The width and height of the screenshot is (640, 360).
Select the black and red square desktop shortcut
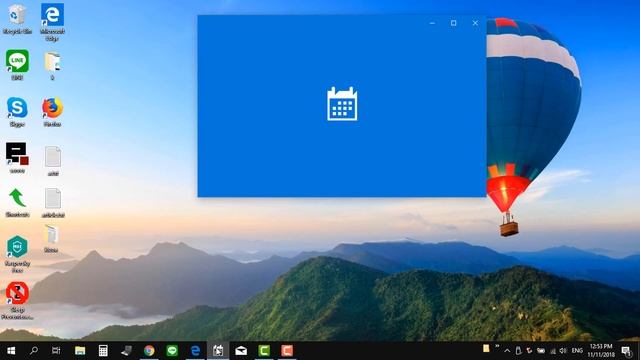(x=17, y=157)
